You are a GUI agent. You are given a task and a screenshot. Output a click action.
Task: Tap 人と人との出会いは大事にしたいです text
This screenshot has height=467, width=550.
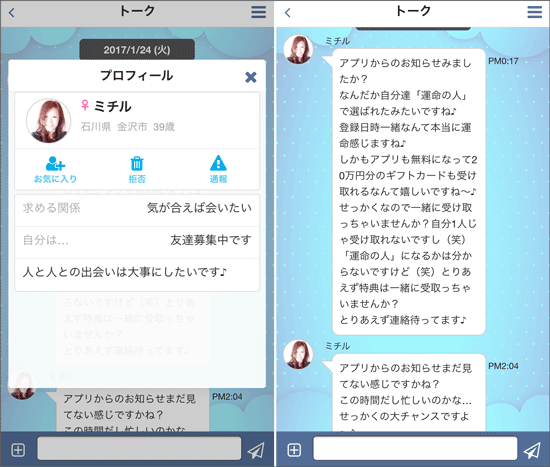pos(125,272)
